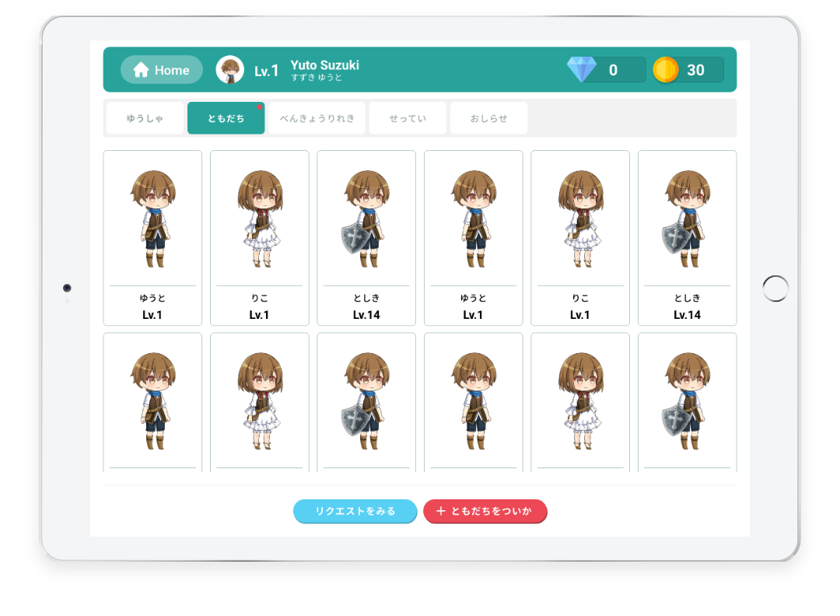Click the red notification dot on ともだち tab
This screenshot has height=616, width=840.
click(260, 107)
